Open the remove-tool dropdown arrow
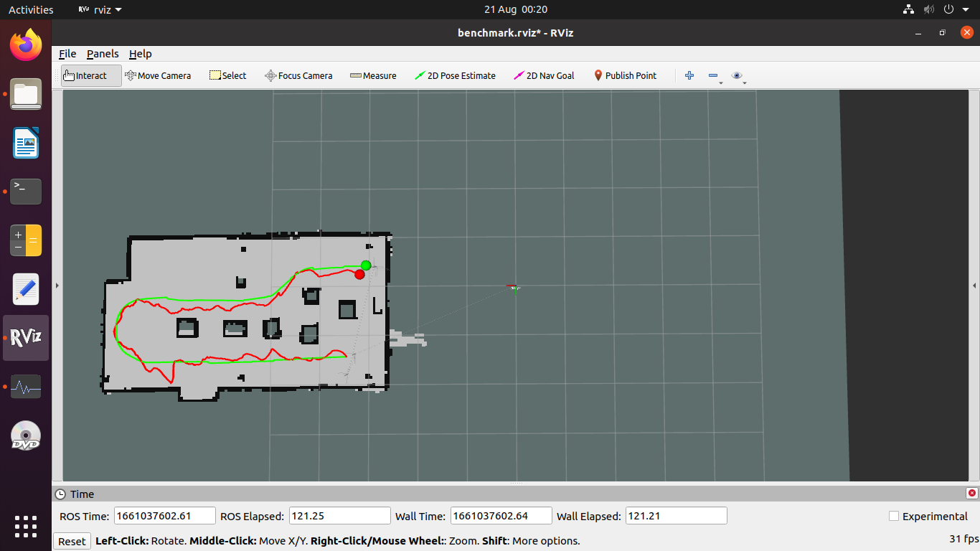Screen dimensions: 980x551 [x=720, y=81]
